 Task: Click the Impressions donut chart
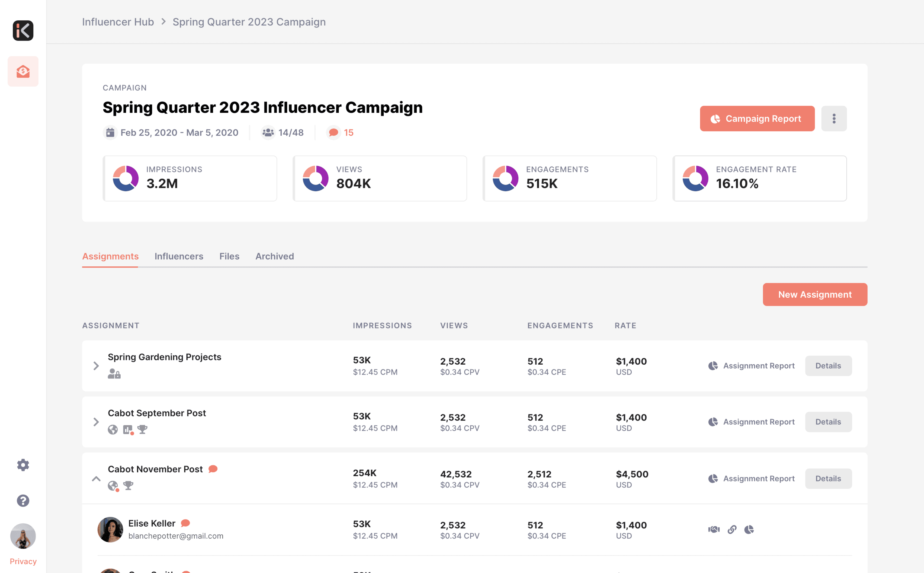126,179
